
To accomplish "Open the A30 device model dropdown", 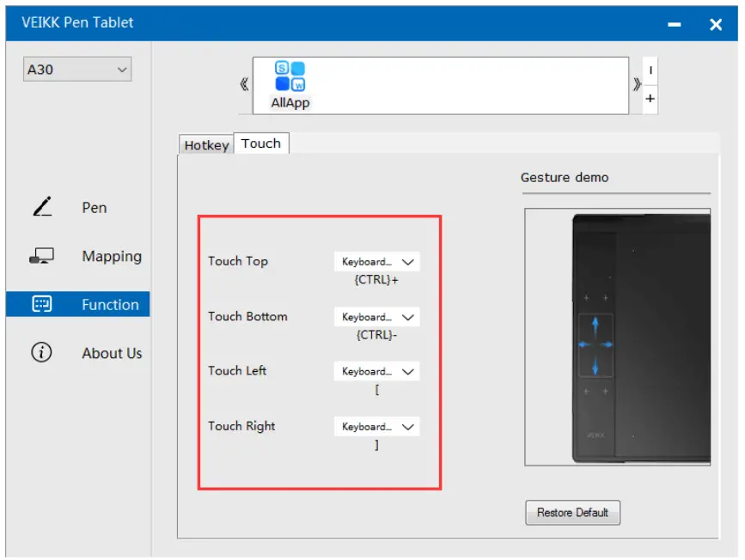I will (76, 70).
